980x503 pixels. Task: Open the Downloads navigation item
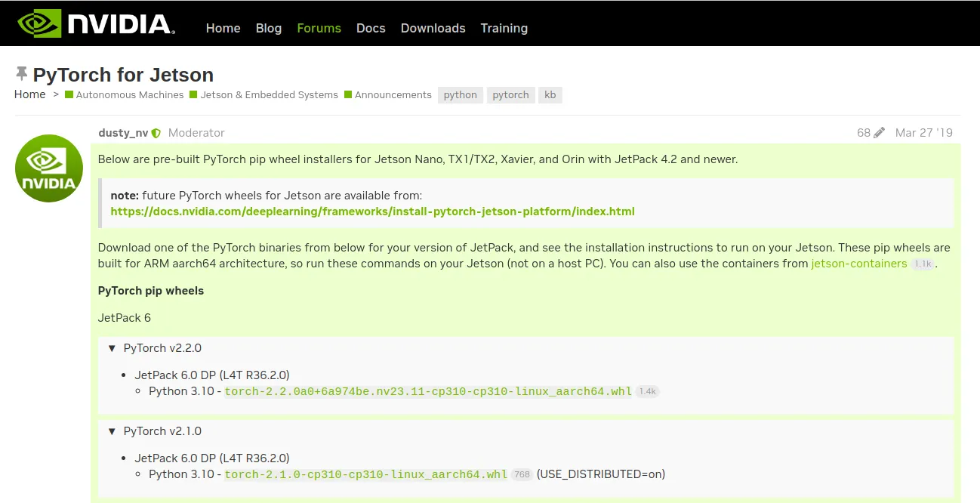pyautogui.click(x=433, y=28)
